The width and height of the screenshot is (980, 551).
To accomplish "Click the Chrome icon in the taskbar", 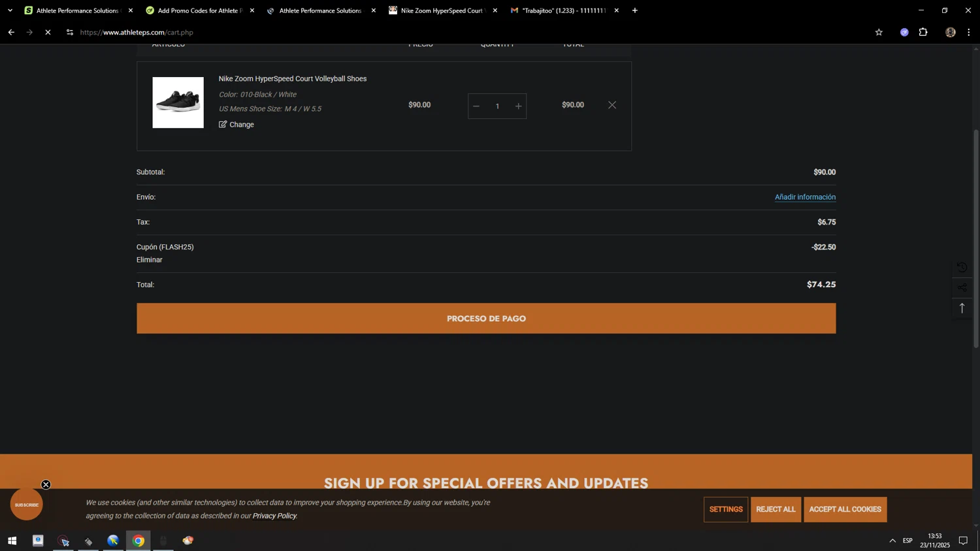I will point(139,541).
